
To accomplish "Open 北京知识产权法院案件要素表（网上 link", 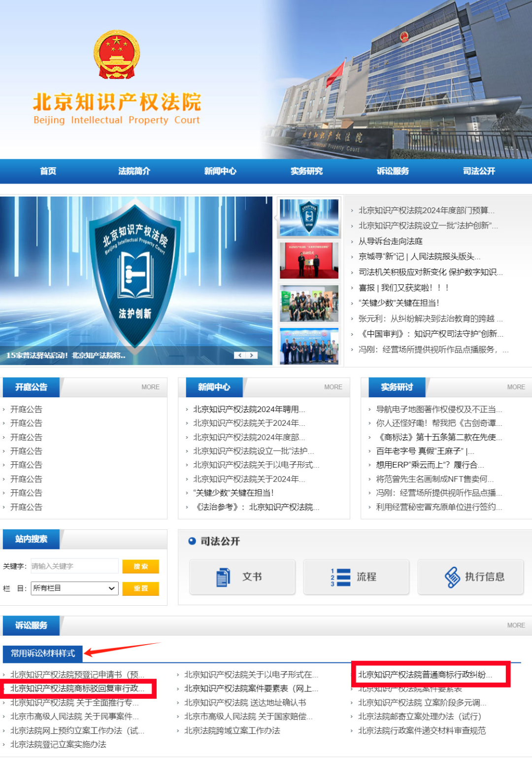I will (x=251, y=689).
